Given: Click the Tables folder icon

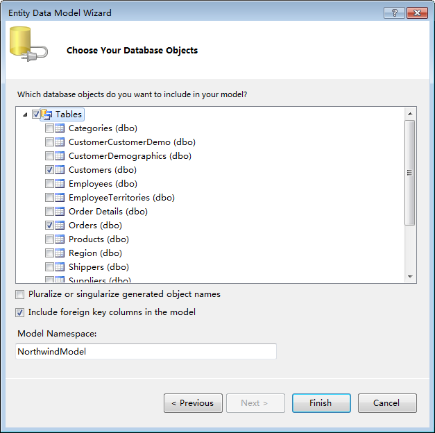Looking at the screenshot, I should click(47, 114).
